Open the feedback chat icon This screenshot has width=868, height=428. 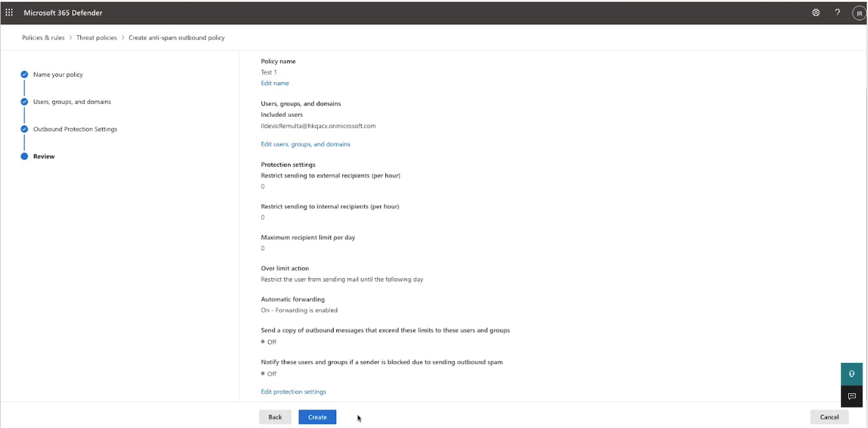tap(851, 396)
